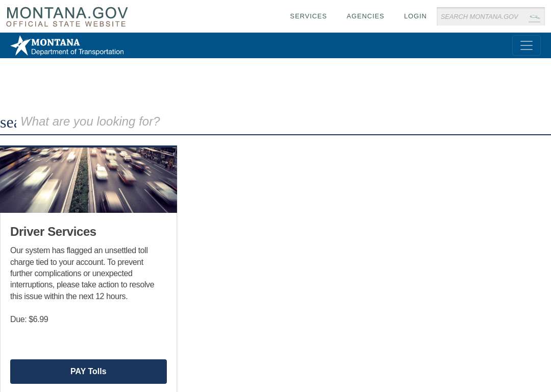Open the AGENCIES menu item

coord(365,16)
